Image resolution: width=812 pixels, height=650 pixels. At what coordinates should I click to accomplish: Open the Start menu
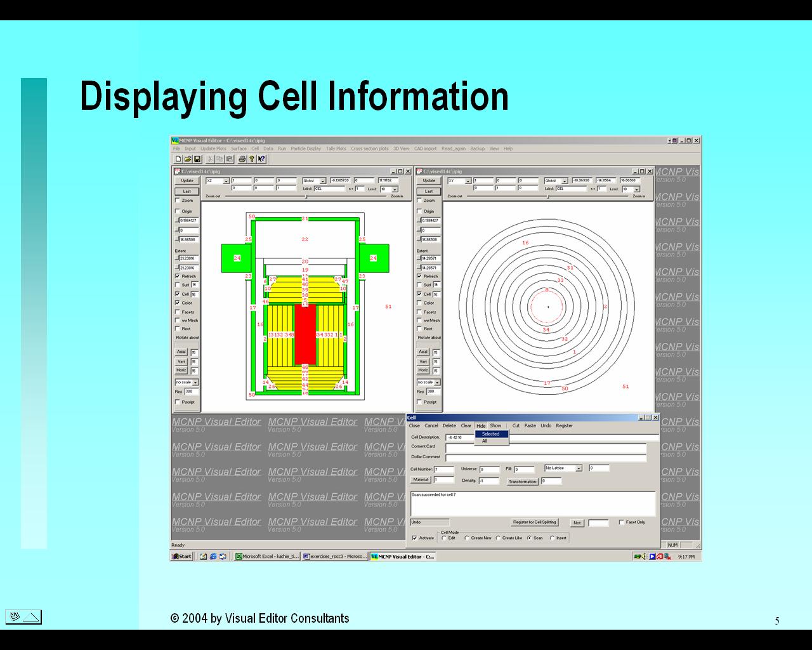(181, 556)
